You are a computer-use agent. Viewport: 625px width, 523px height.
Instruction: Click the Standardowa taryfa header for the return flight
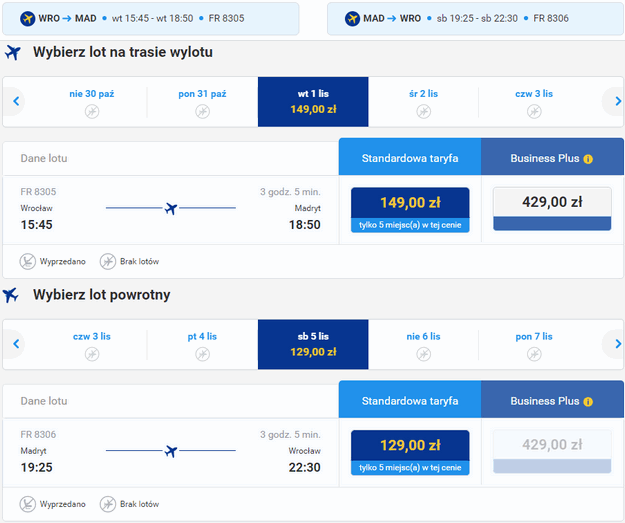click(410, 401)
